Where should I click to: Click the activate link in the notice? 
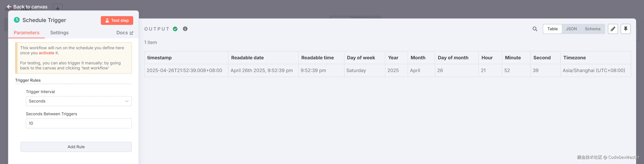pos(46,53)
